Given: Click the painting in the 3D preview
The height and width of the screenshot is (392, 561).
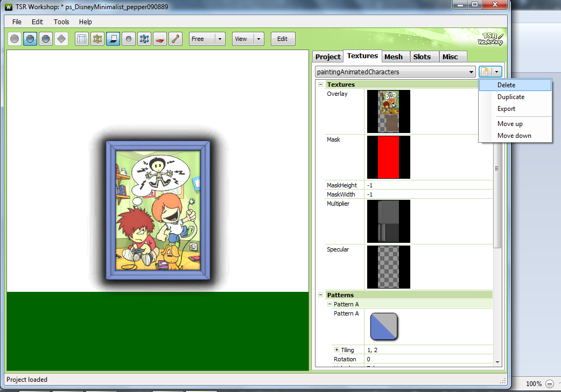Looking at the screenshot, I should pos(158,210).
